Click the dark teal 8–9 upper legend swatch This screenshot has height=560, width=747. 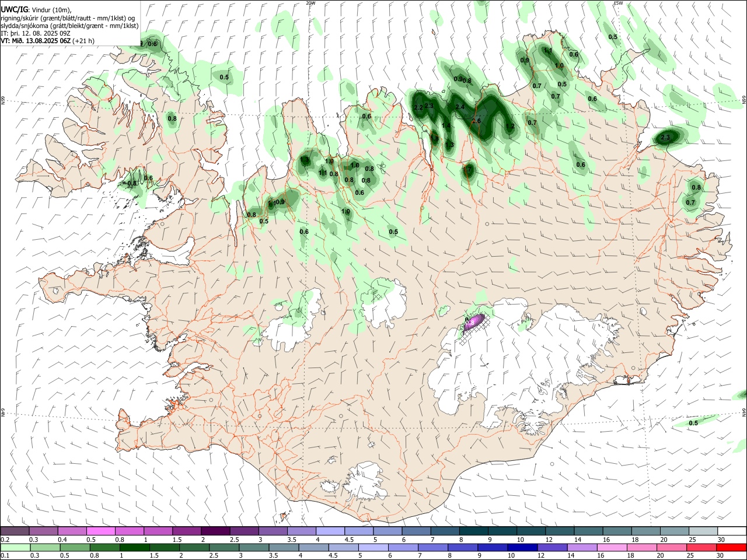click(474, 531)
